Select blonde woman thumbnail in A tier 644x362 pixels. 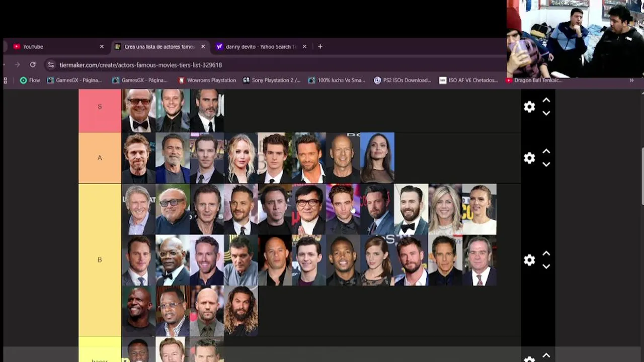coord(241,158)
